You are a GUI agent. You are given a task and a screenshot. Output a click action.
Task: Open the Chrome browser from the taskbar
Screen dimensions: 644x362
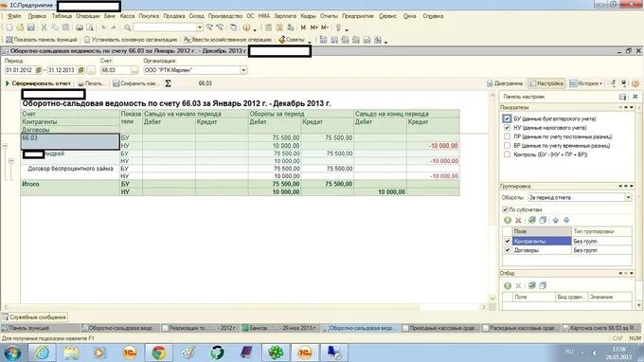point(159,353)
